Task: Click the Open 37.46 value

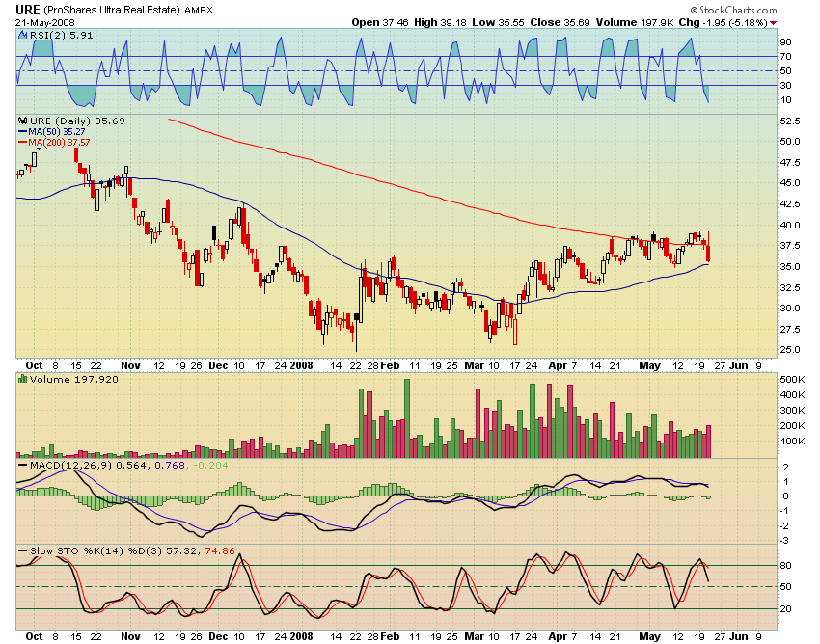Action: (x=380, y=22)
